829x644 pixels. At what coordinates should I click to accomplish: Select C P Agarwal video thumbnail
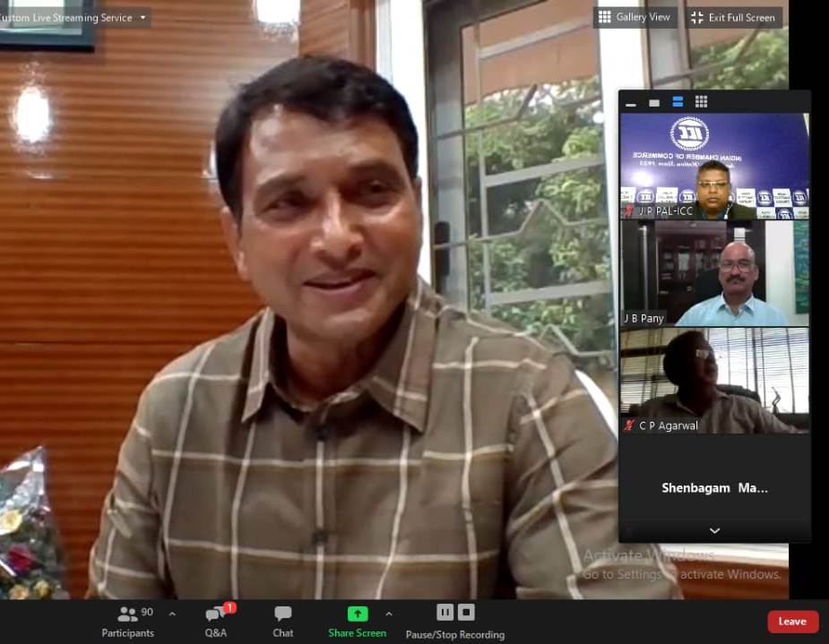point(714,381)
